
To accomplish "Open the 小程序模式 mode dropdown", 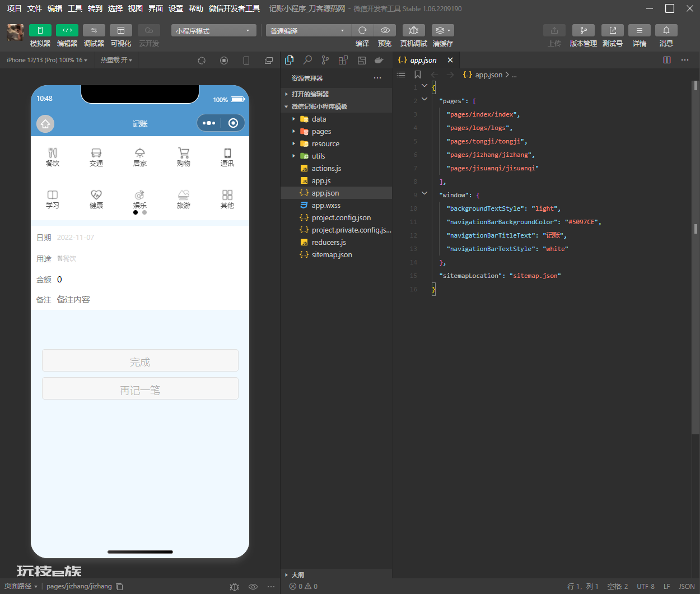I will point(214,30).
